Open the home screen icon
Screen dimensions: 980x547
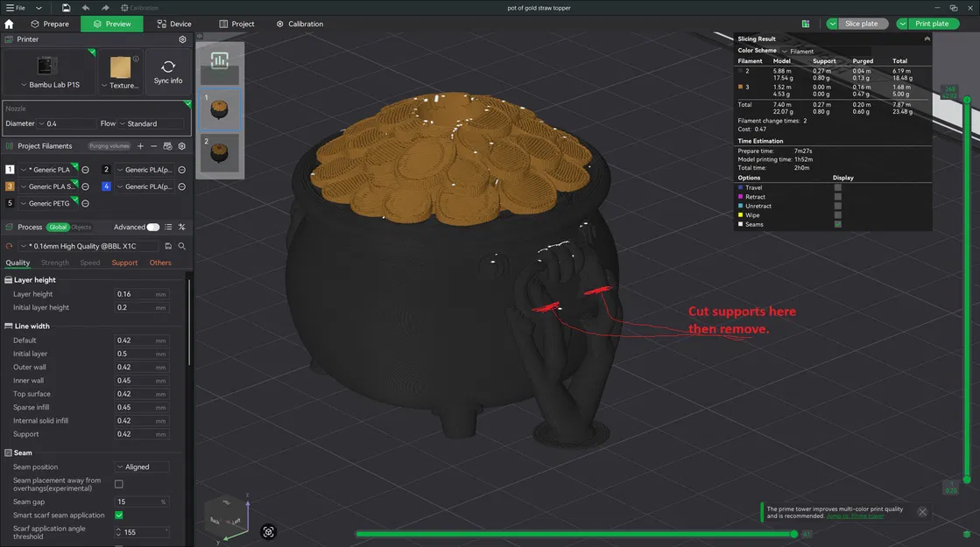click(9, 24)
